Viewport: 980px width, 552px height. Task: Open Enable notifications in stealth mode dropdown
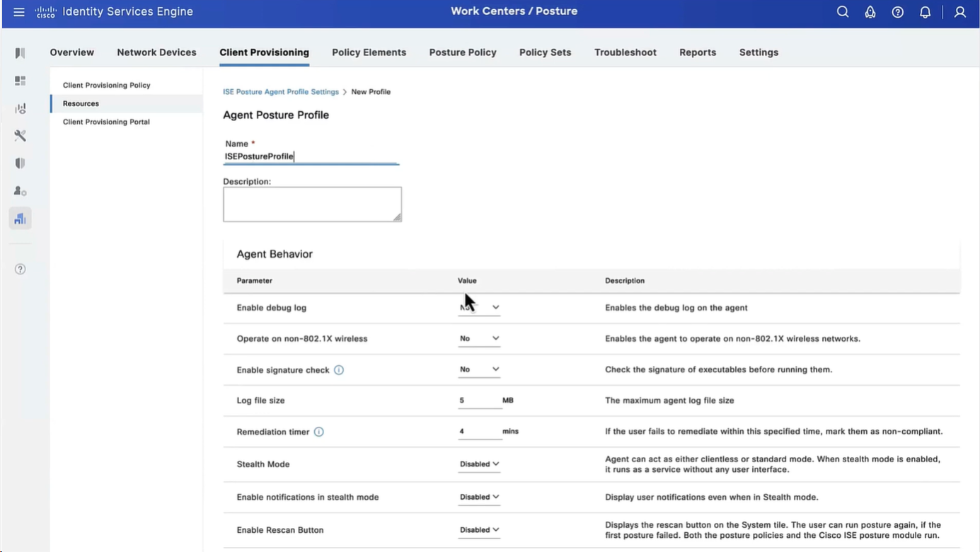[x=479, y=498]
